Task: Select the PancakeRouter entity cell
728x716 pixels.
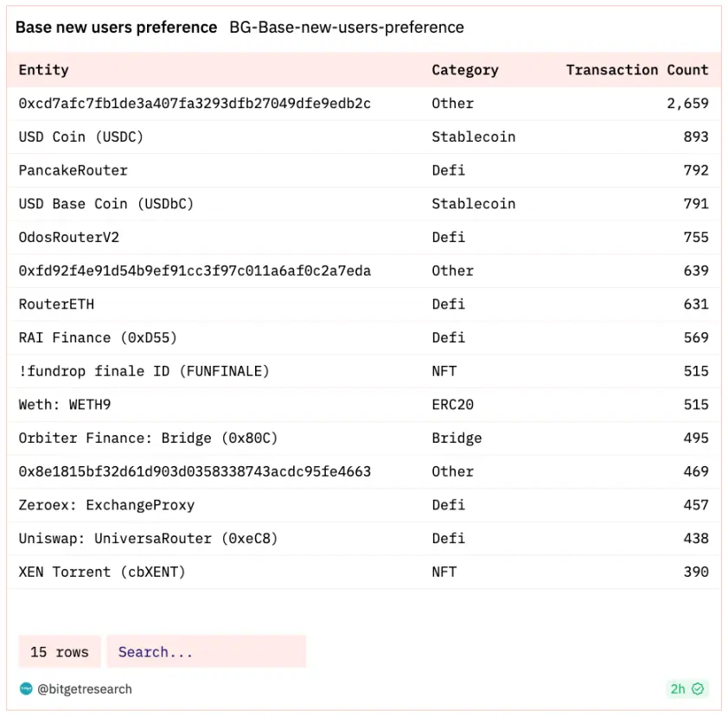Action: [73, 170]
